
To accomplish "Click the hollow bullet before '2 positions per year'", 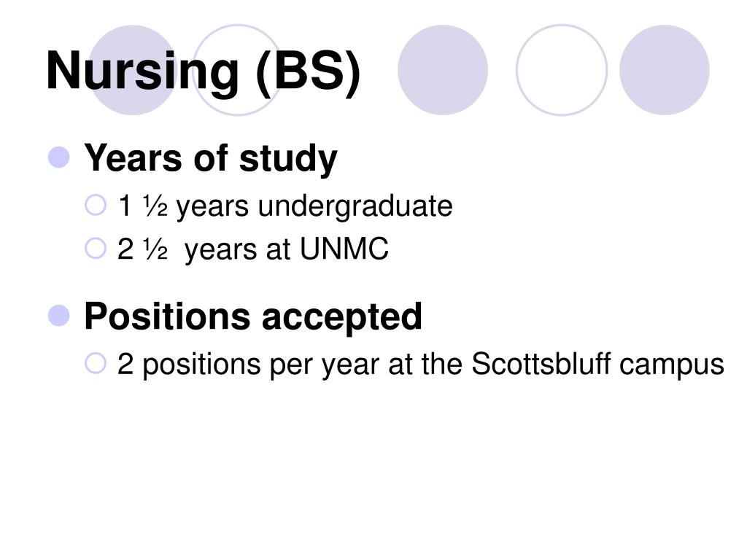I will pyautogui.click(x=96, y=363).
